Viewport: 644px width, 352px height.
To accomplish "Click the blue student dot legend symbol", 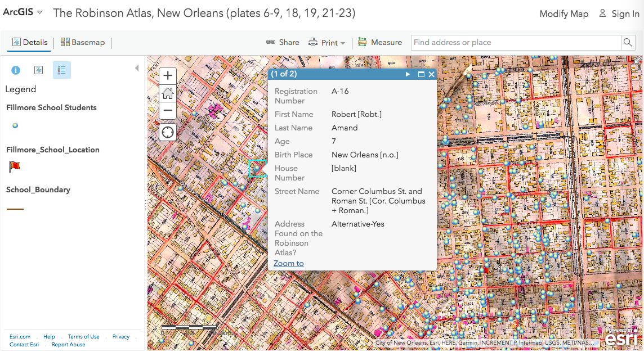I will pyautogui.click(x=15, y=126).
